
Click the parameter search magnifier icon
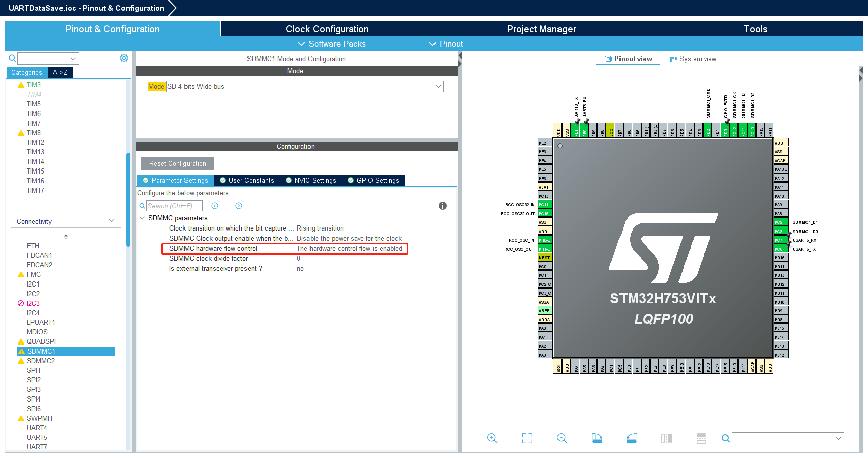[x=142, y=206]
